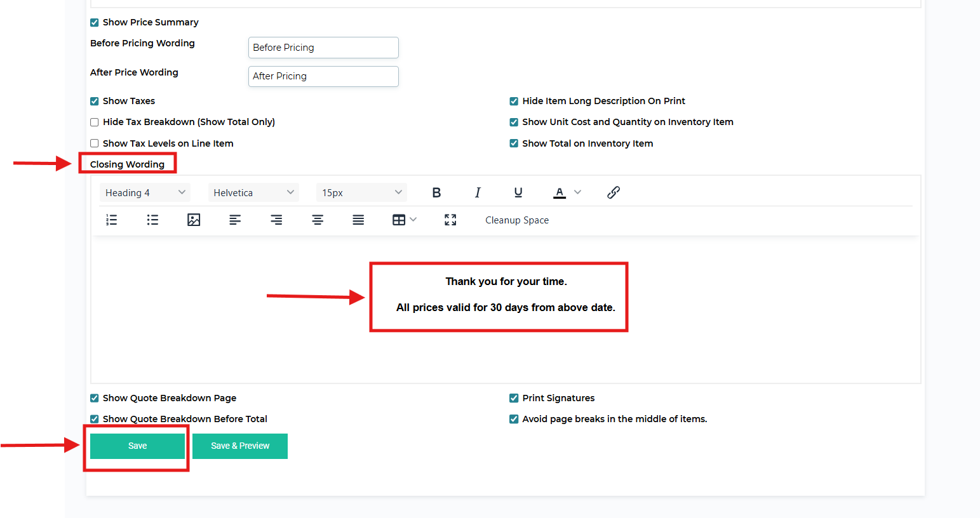Create a bulleted list
Screen dimensions: 980x518
tap(152, 220)
